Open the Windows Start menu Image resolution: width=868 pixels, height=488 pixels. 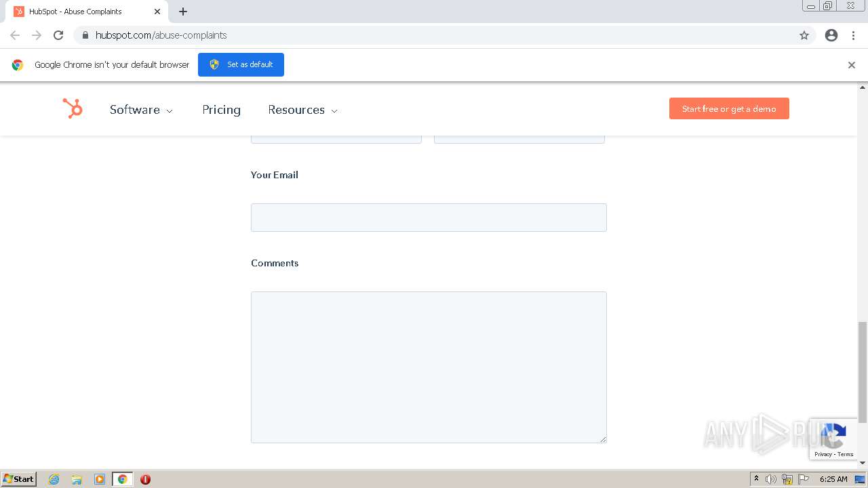pyautogui.click(x=18, y=479)
